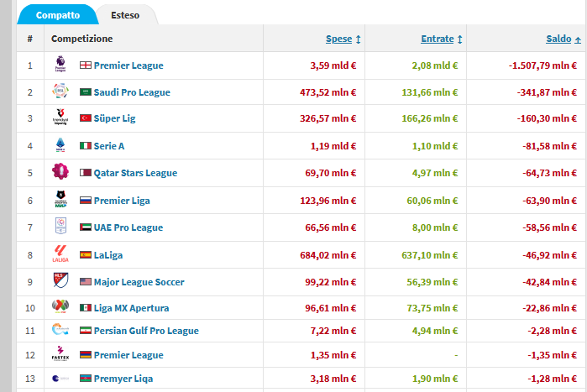The height and width of the screenshot is (392, 587).
Task: Click the Major League Soccer logo icon
Action: pyautogui.click(x=60, y=280)
